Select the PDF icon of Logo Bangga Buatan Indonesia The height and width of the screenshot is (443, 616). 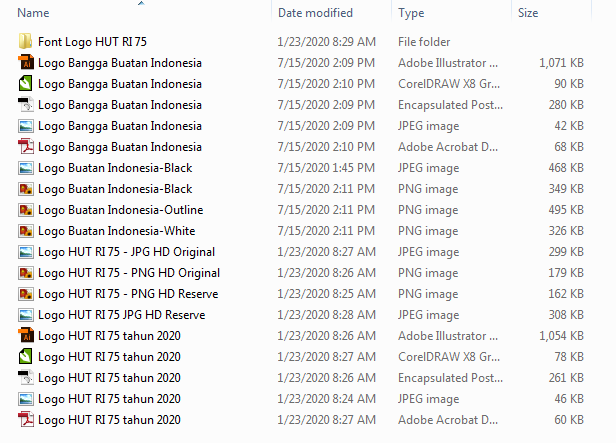coord(26,146)
